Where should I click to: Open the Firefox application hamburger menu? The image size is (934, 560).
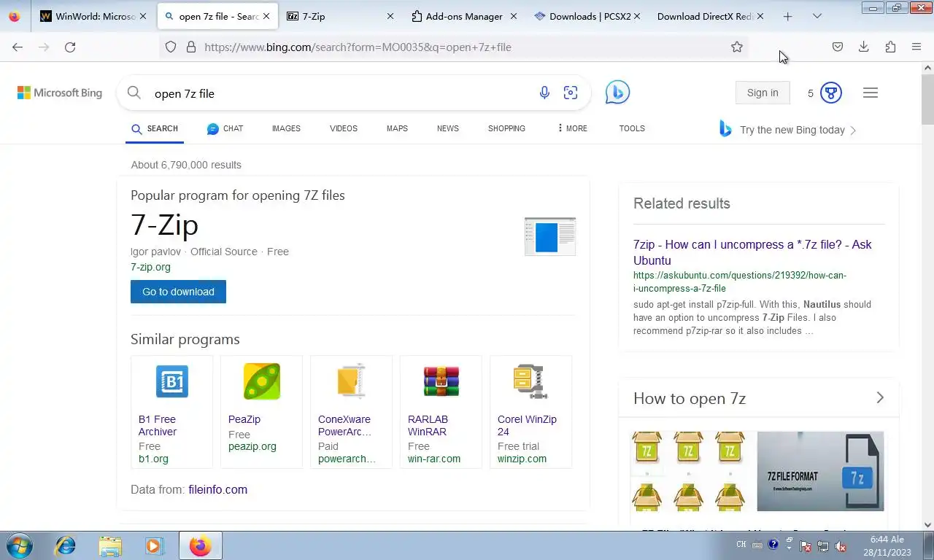point(916,47)
